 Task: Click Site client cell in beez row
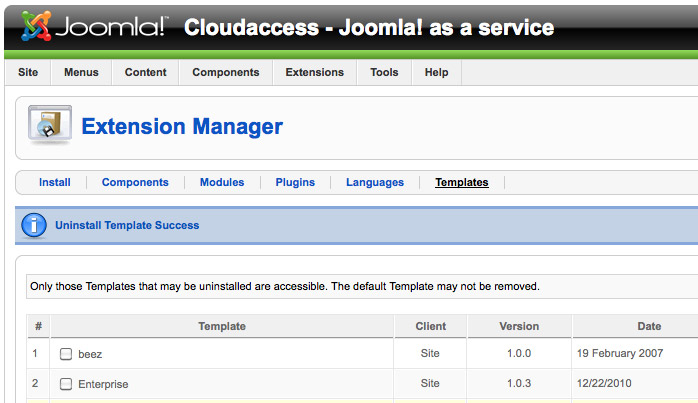point(430,353)
